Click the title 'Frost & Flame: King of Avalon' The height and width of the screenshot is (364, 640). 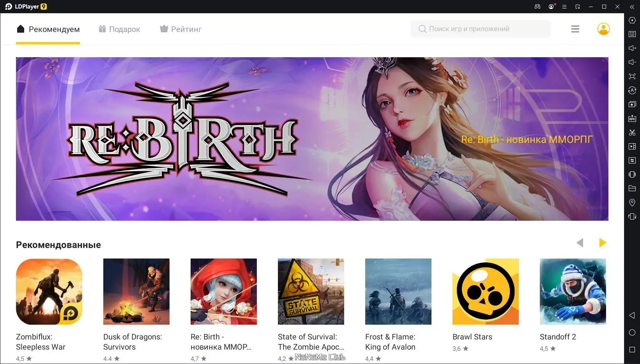(391, 342)
